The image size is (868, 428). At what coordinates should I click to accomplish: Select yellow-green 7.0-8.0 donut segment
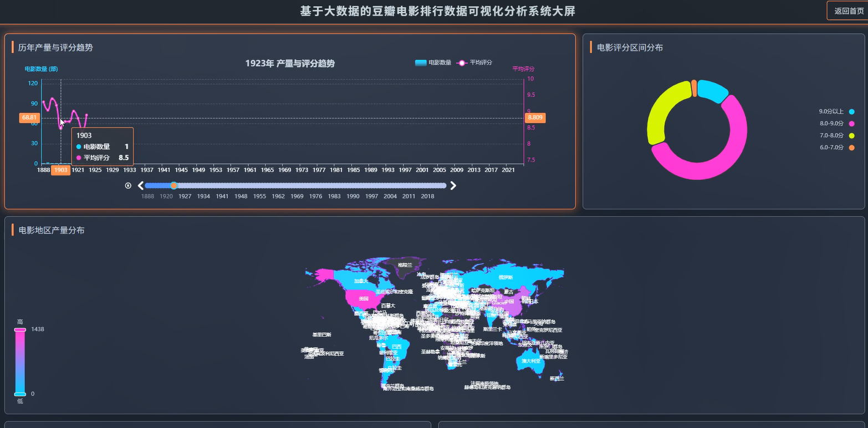[658, 111]
